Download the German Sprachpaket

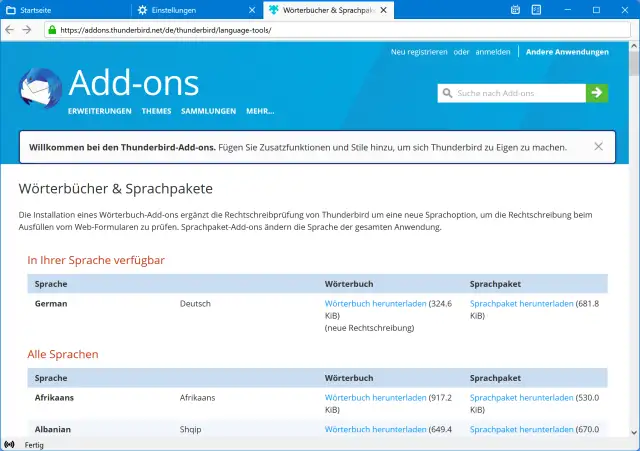pyautogui.click(x=522, y=304)
